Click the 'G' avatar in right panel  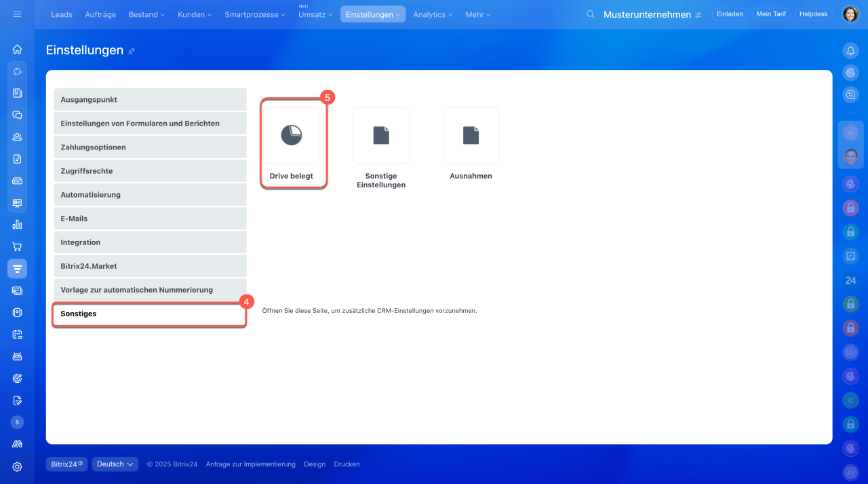coord(850,401)
